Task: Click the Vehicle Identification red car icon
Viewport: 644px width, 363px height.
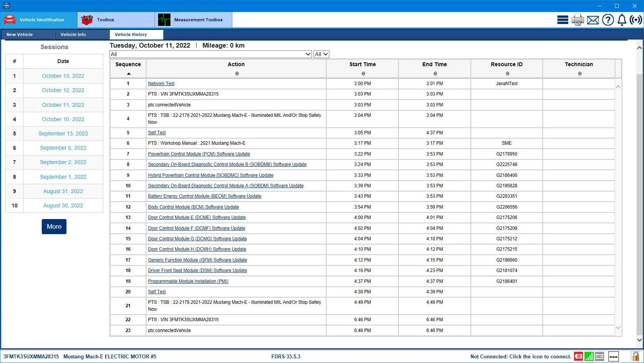Action: click(10, 20)
